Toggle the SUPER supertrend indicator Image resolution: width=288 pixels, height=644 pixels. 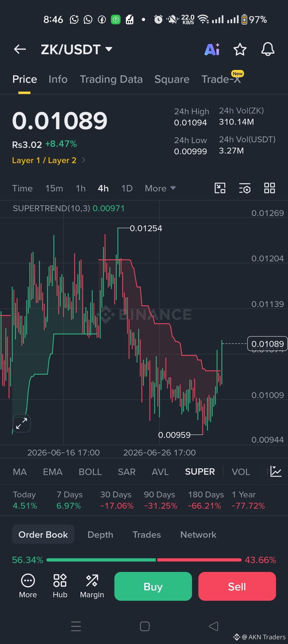coord(200,472)
